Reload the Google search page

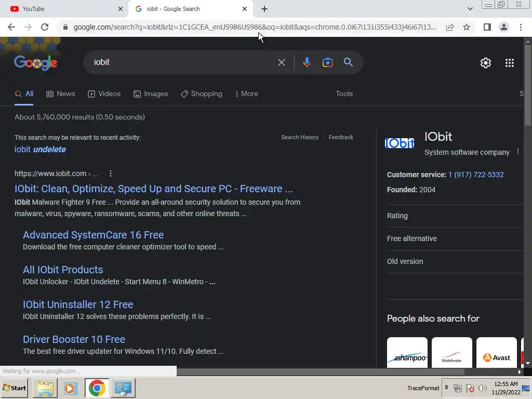click(45, 27)
